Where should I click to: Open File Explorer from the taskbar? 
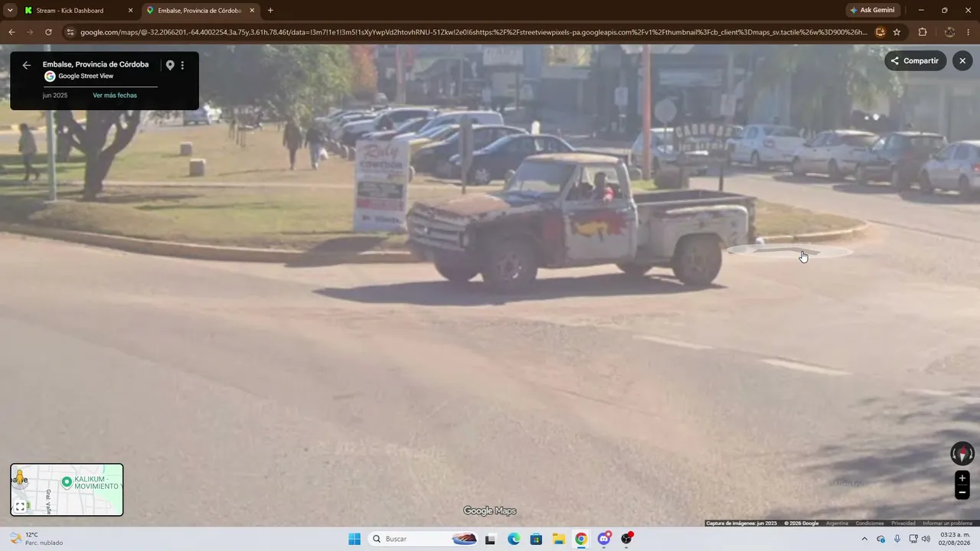coord(559,539)
